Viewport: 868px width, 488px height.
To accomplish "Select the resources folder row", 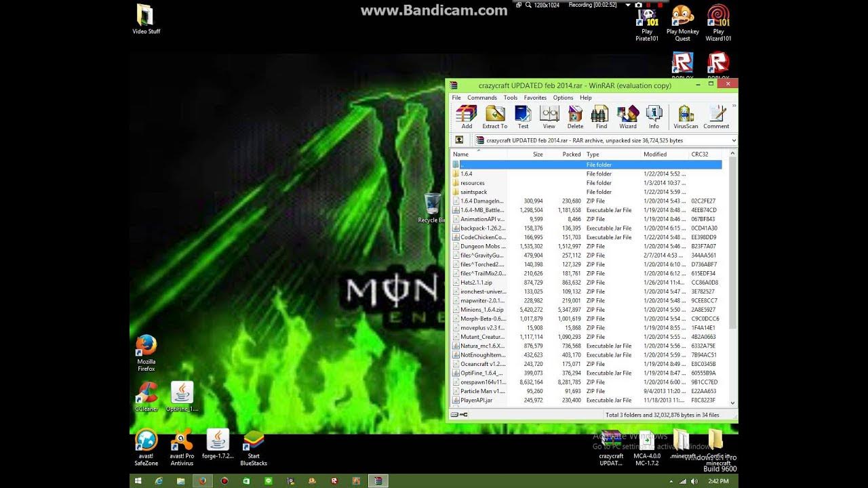I will coord(587,183).
